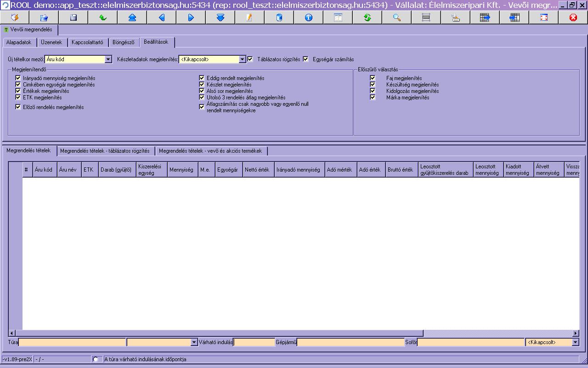Toggle the Táblázatos rögzítés checkbox
588x368 pixels.
click(250, 59)
